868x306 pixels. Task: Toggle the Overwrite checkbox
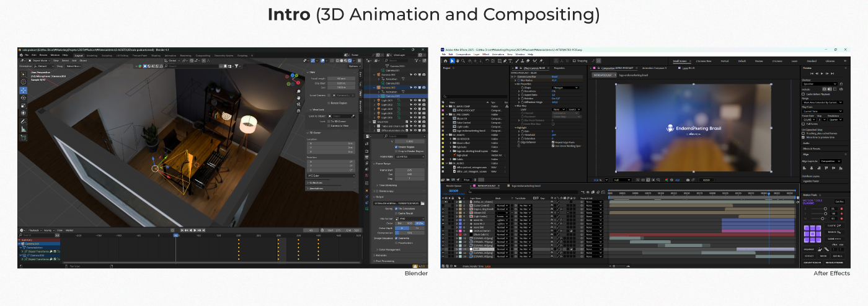[x=396, y=238]
